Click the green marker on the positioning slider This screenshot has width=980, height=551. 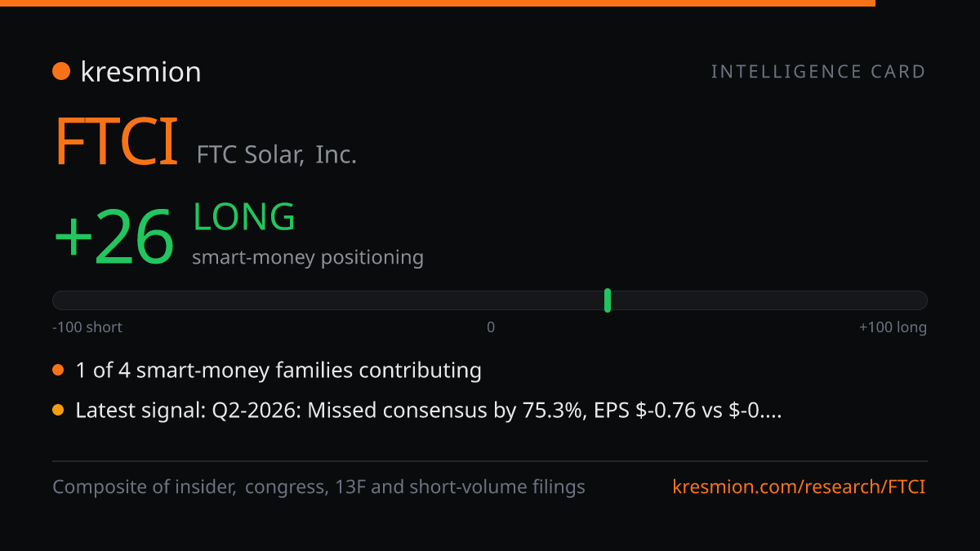(x=608, y=300)
